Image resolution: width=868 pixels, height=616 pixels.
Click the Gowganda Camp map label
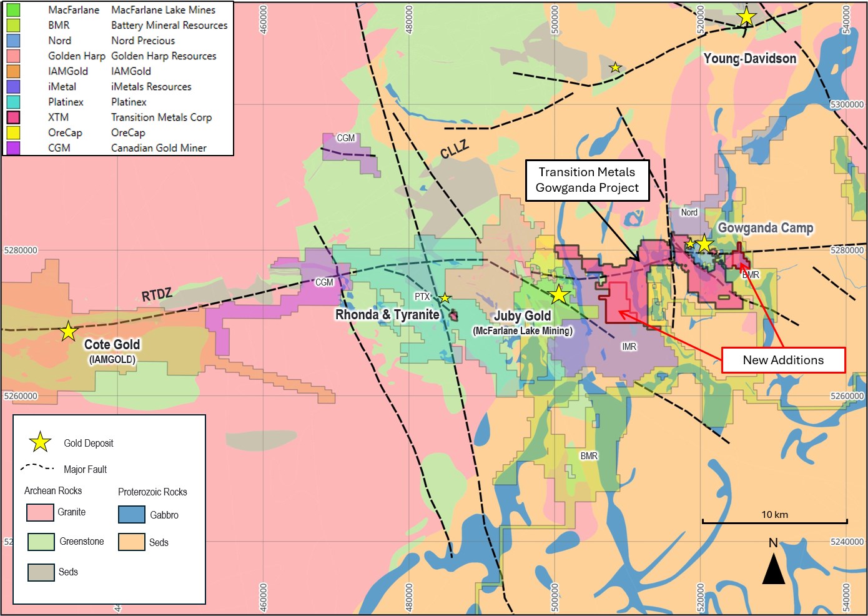point(766,228)
